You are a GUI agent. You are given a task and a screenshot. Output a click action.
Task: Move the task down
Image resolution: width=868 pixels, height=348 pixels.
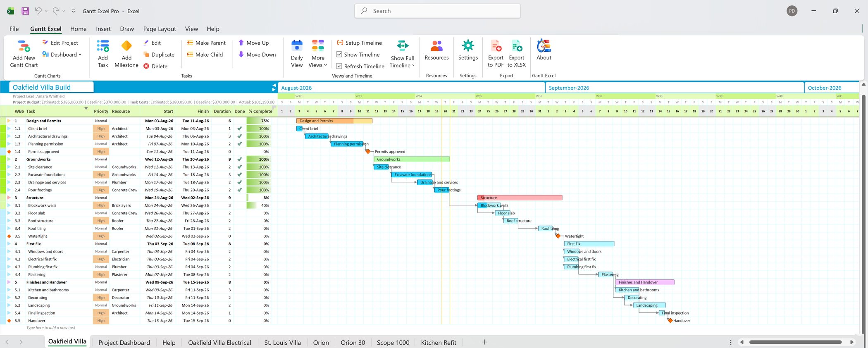(x=257, y=55)
